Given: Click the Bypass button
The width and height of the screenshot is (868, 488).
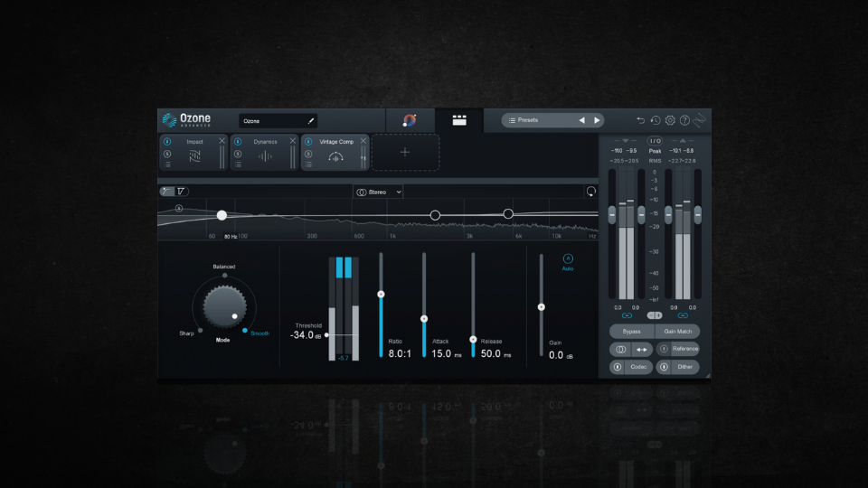Looking at the screenshot, I should click(x=632, y=332).
